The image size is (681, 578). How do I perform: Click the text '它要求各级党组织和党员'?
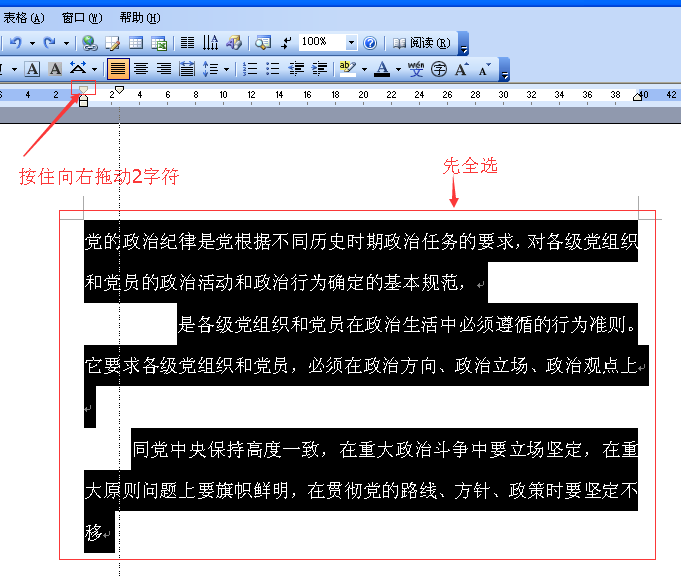coord(186,366)
